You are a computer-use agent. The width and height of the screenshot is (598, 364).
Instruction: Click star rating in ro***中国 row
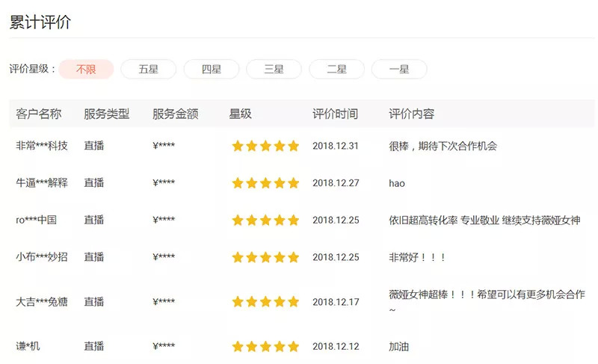(265, 220)
